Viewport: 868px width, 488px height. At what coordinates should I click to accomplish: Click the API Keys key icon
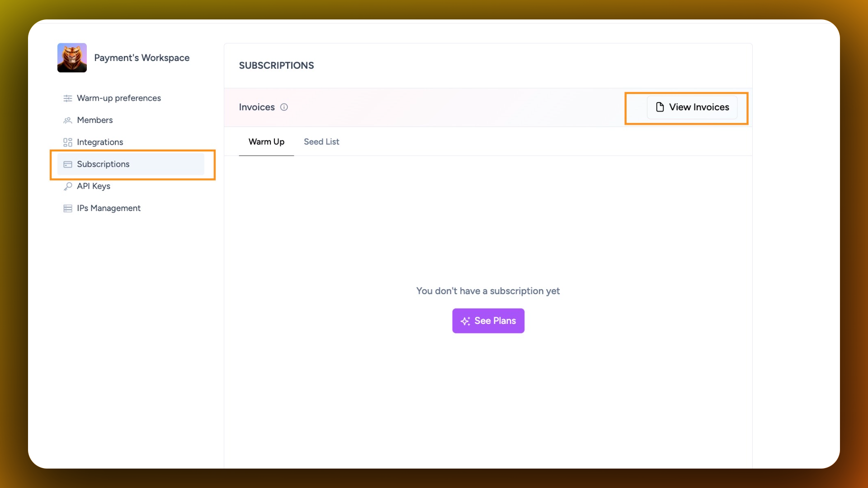(x=68, y=186)
